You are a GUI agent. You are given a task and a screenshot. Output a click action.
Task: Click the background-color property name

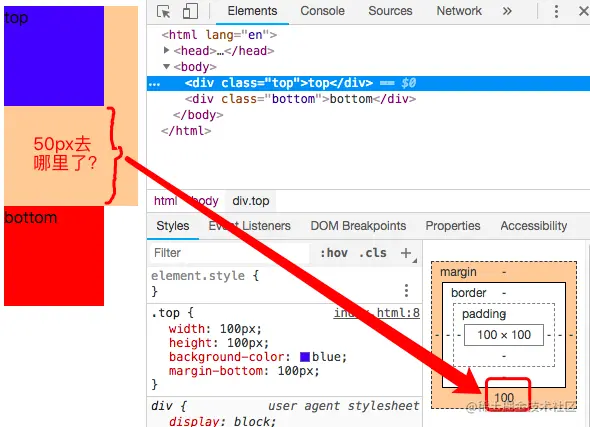[227, 357]
